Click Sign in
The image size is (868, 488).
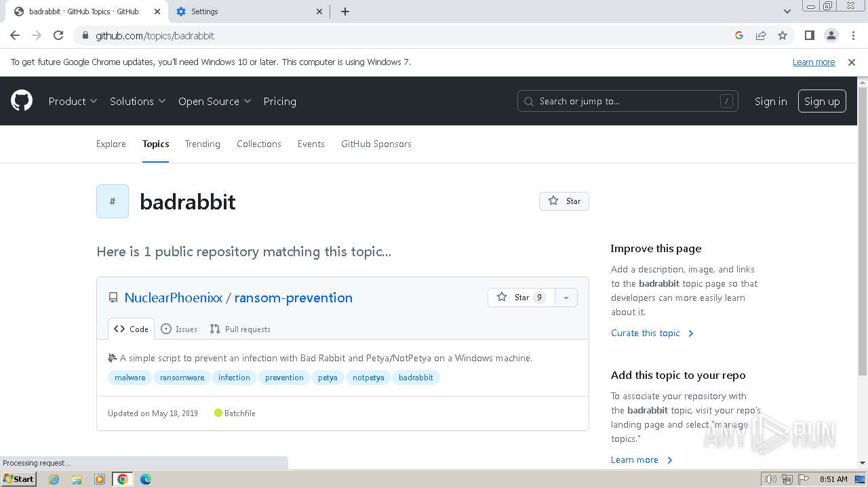pos(770,101)
